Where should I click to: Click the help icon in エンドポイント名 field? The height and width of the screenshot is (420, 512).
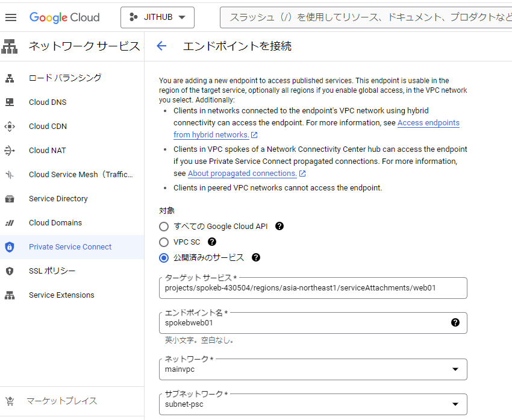pos(455,322)
